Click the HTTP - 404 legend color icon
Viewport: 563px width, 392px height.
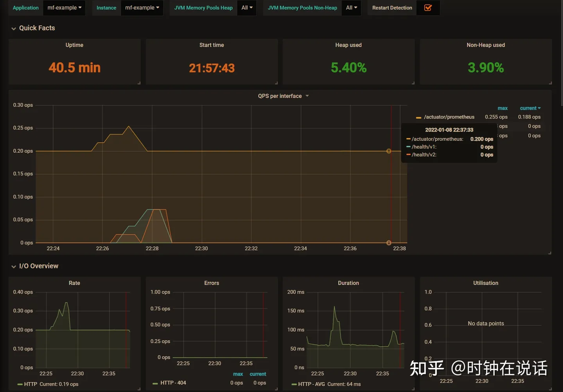coord(155,383)
